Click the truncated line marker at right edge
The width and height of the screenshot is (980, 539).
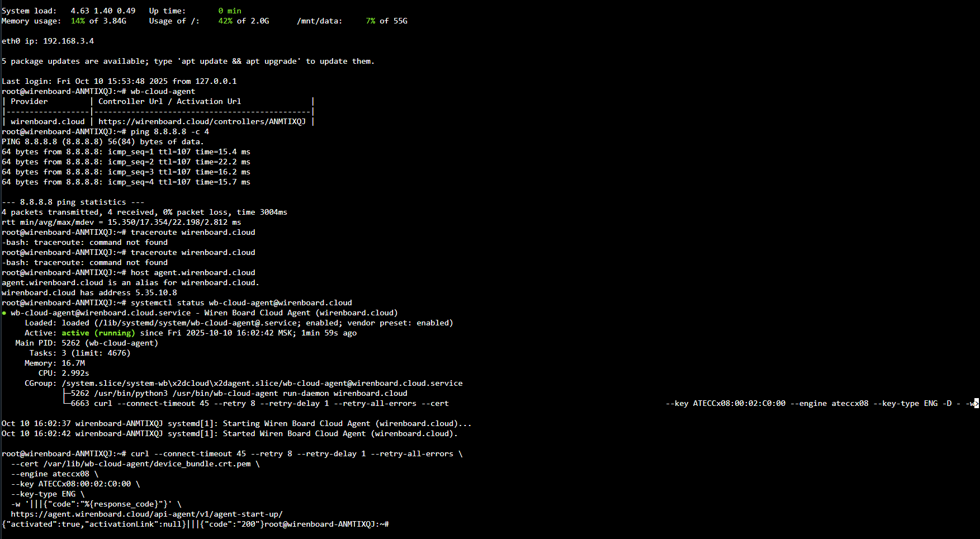point(976,404)
